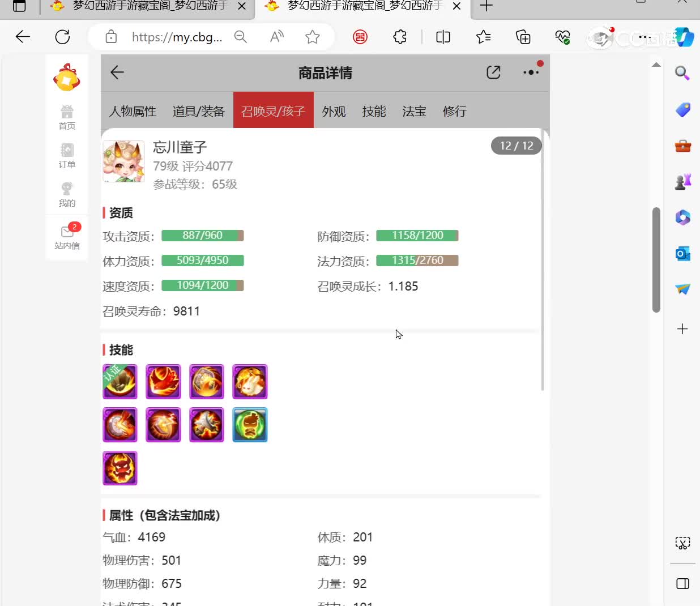The width and height of the screenshot is (700, 606).
Task: Click the third skill icon in second row
Action: click(x=207, y=425)
